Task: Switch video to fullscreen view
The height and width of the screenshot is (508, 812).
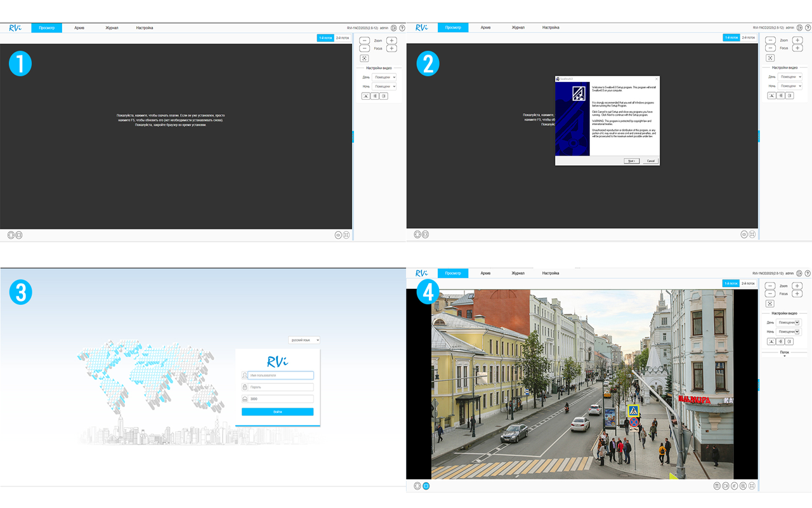Action: 751,485
